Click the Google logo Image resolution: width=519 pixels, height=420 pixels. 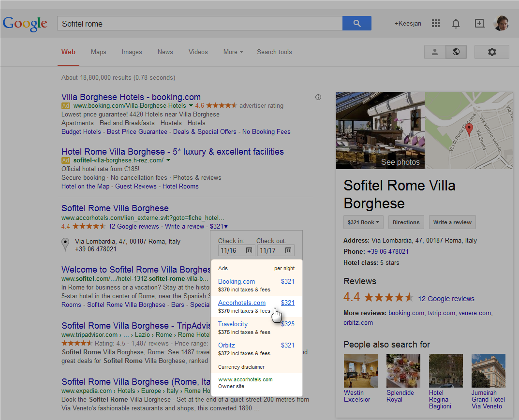(x=25, y=24)
